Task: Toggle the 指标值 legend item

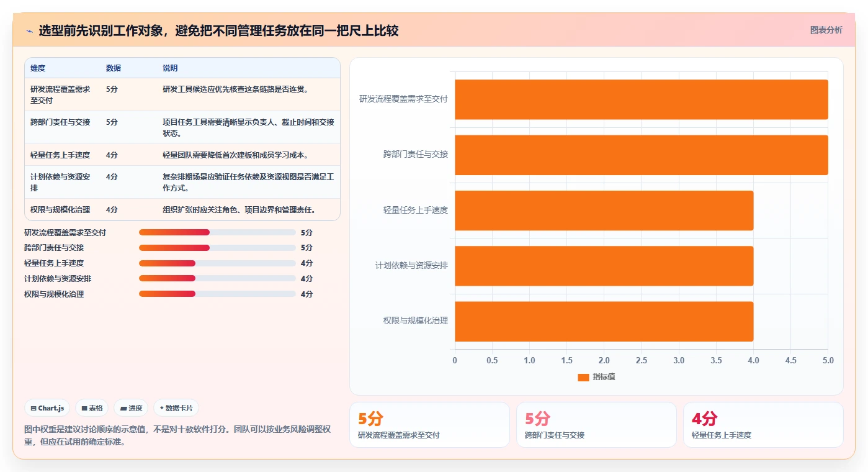Action: (596, 377)
